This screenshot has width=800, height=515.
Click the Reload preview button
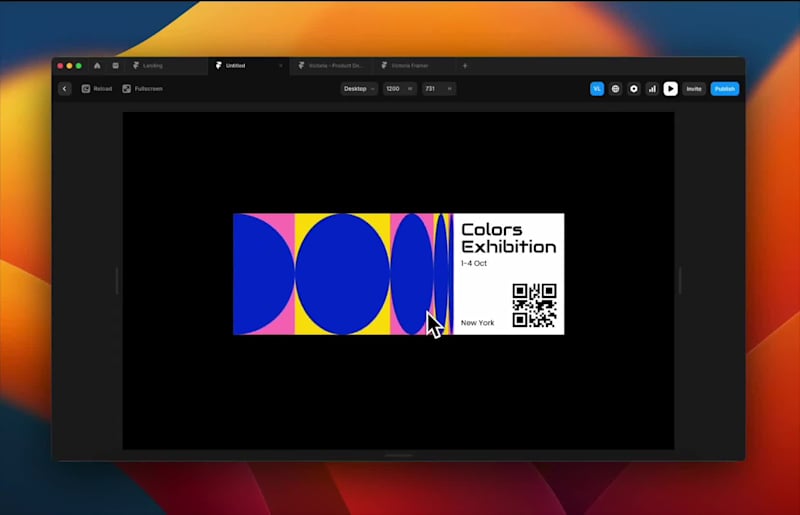click(97, 89)
